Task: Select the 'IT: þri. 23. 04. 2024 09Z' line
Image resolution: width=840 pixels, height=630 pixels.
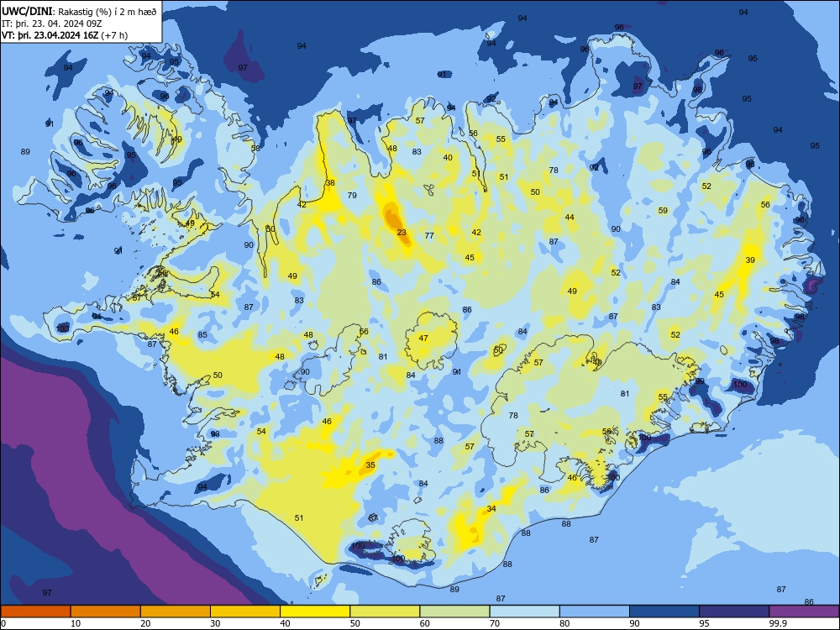Action: pos(52,24)
